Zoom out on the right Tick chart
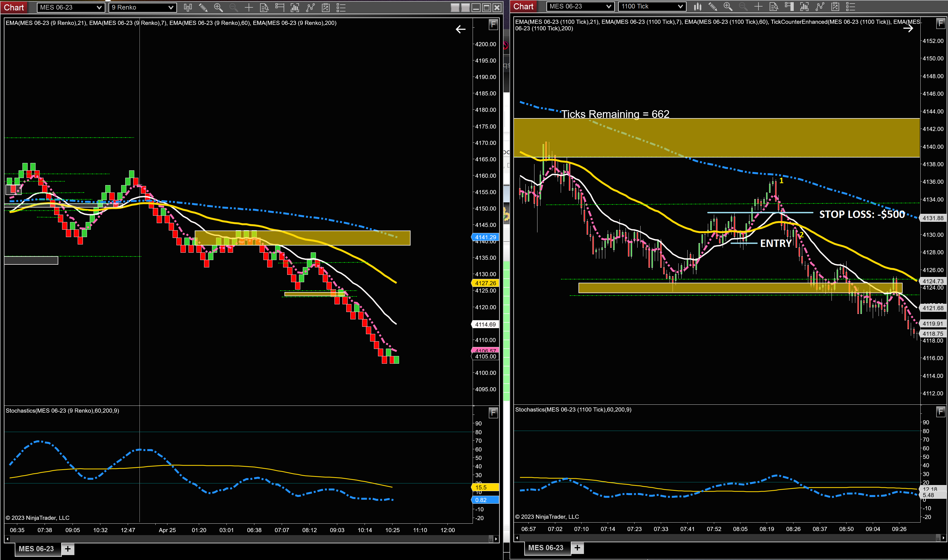The image size is (948, 560). click(743, 6)
